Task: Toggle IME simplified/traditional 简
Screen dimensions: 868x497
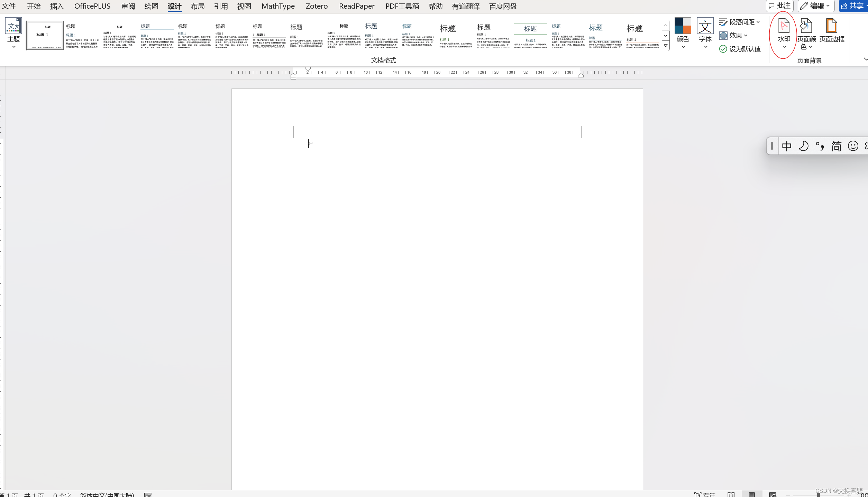Action: [x=836, y=146]
